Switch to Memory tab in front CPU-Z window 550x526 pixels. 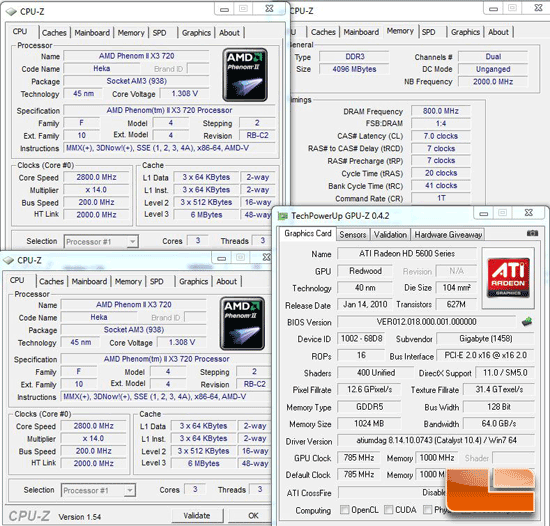click(128, 281)
